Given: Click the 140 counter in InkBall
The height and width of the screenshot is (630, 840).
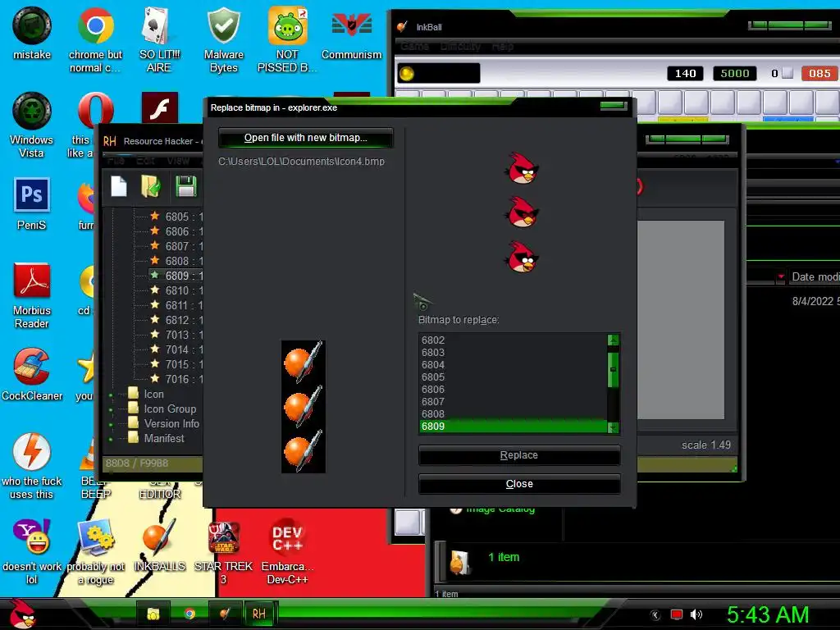Looking at the screenshot, I should (685, 73).
